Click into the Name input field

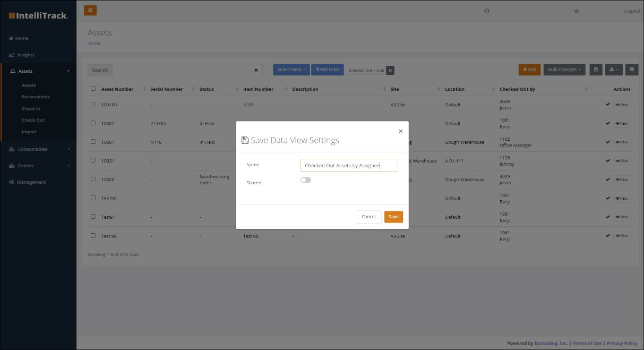(x=349, y=166)
